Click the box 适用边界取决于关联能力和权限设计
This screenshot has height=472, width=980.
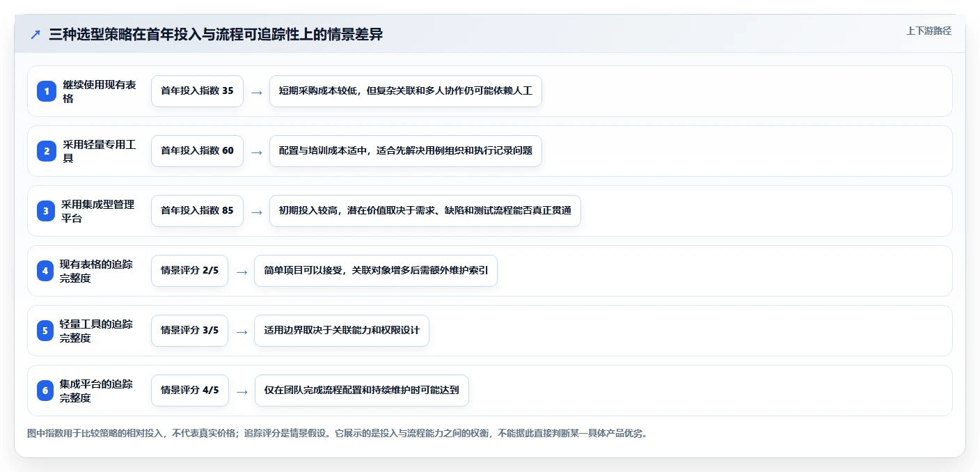click(x=342, y=331)
